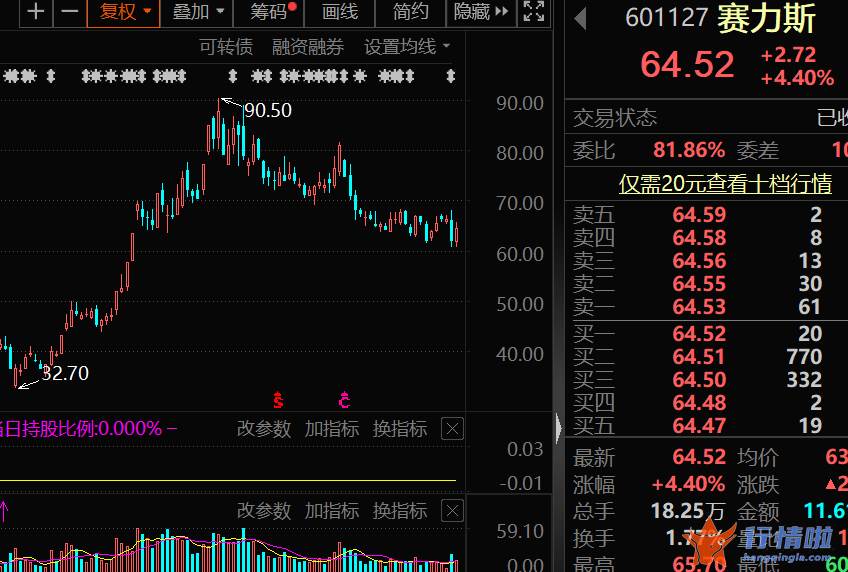848x572 pixels.
Task: Collapse the side quote panel arrow
Action: point(559,428)
